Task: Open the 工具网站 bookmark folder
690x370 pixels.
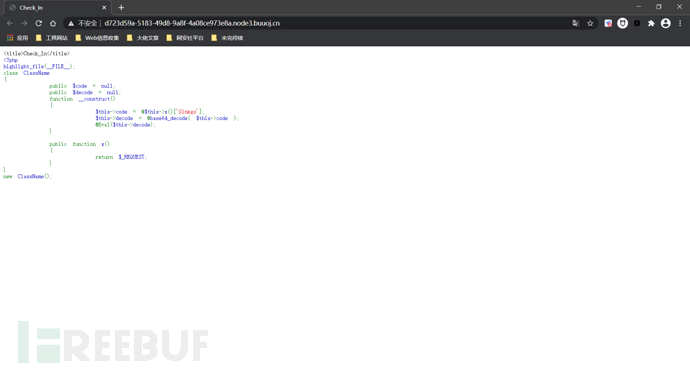Action: click(x=52, y=38)
